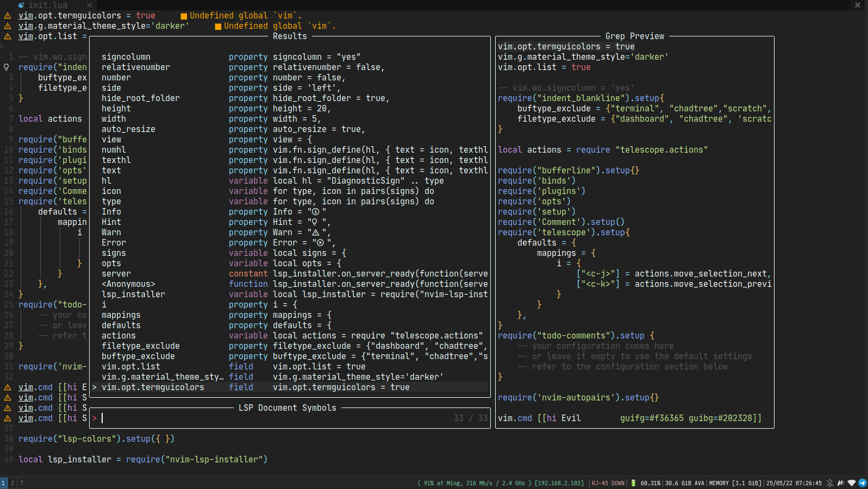Click warning sign beside vim.opt.list line
The width and height of the screenshot is (868, 489).
(x=8, y=36)
